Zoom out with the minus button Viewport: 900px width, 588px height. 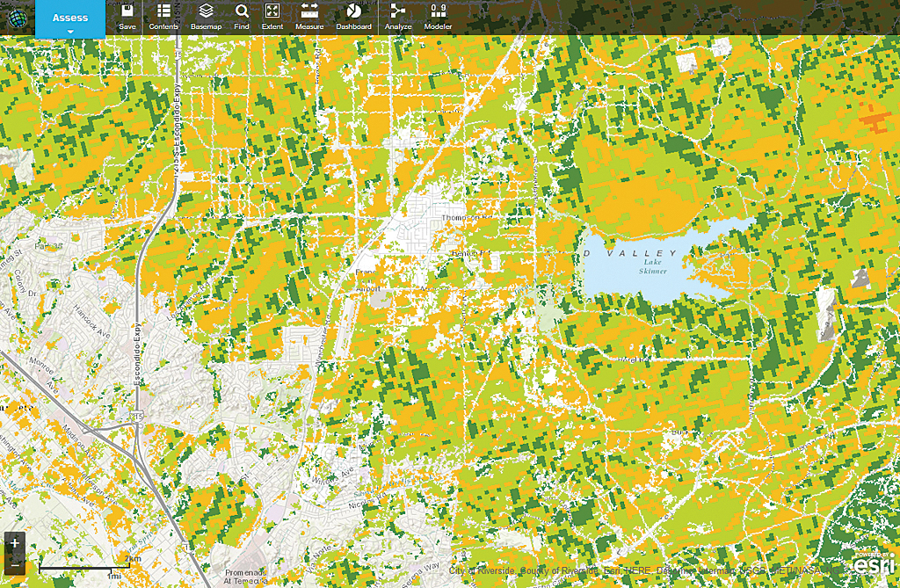[x=15, y=564]
